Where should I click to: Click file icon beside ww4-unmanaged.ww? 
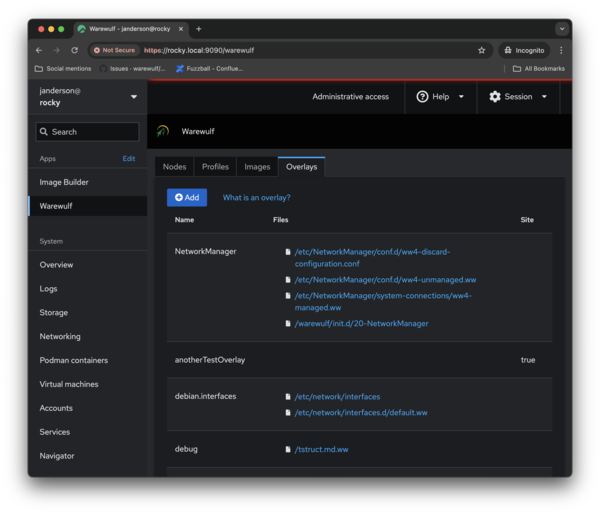point(288,280)
